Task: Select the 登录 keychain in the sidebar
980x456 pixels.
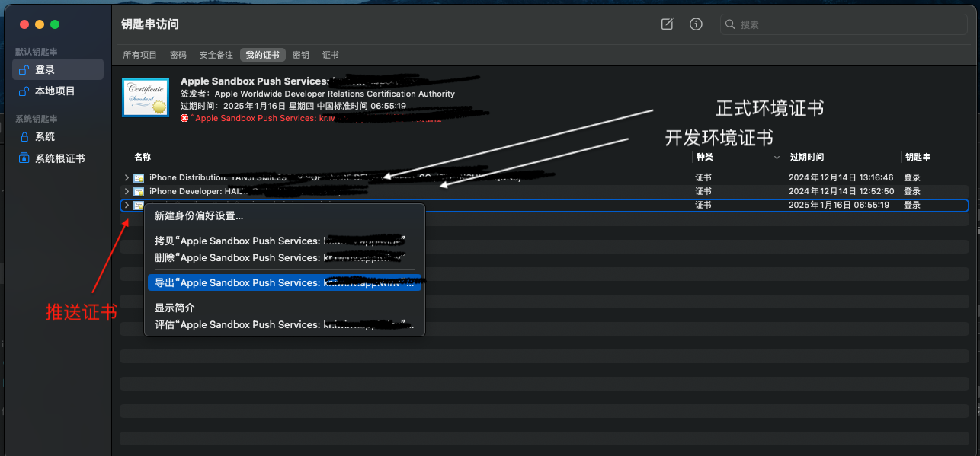Action: coord(58,69)
